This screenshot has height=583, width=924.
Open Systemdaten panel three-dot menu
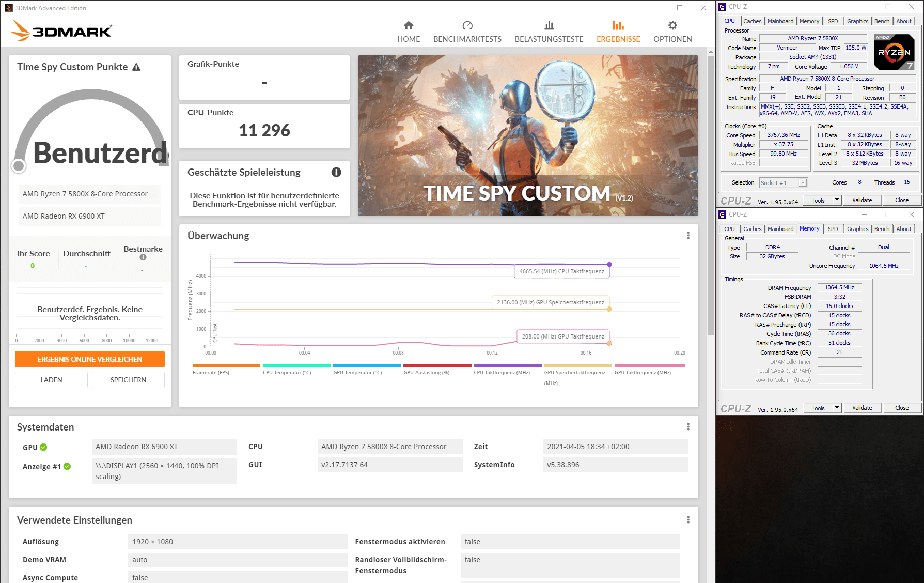pyautogui.click(x=688, y=427)
